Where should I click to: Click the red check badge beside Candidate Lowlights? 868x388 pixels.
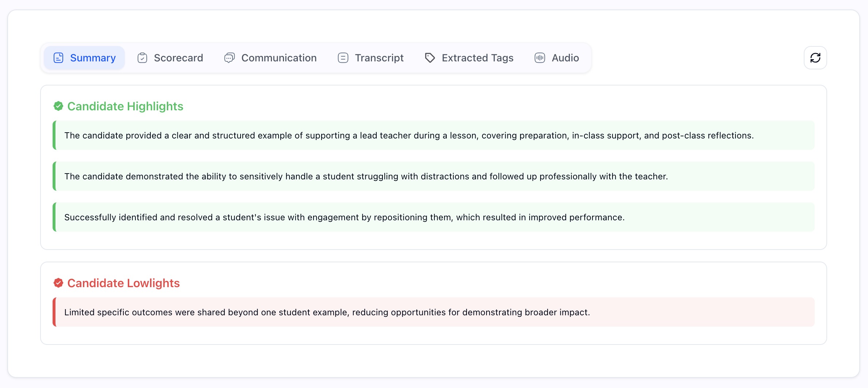click(x=58, y=283)
